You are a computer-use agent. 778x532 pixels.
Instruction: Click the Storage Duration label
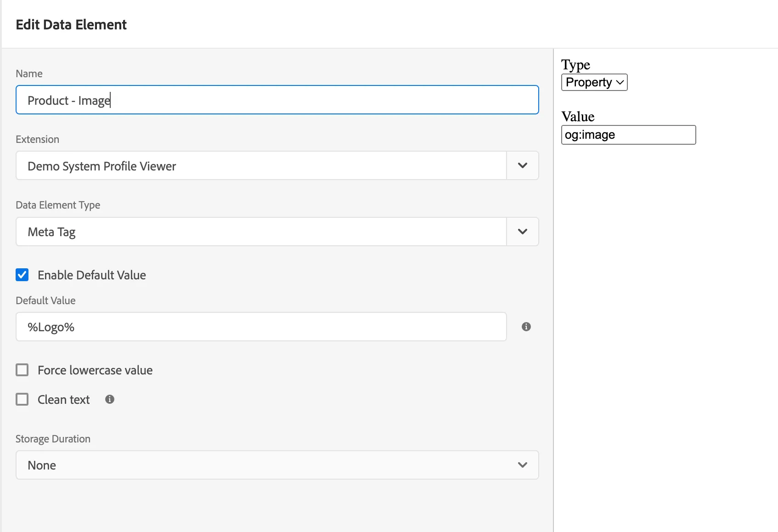[53, 439]
